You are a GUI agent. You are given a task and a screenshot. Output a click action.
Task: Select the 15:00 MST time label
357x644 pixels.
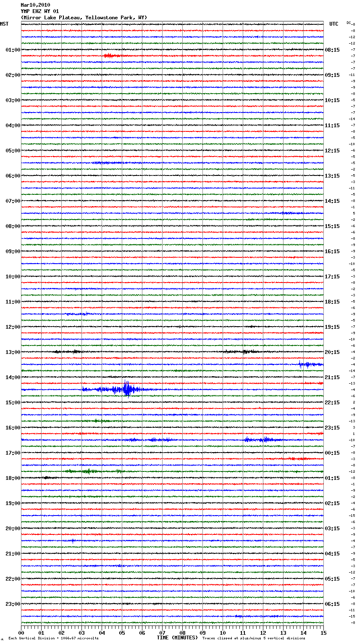13,403
